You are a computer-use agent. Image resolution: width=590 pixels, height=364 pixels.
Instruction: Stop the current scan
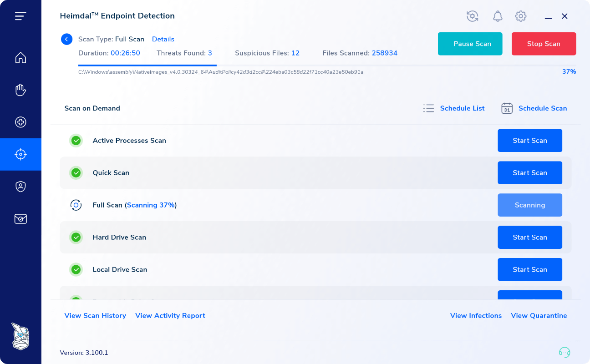(544, 44)
